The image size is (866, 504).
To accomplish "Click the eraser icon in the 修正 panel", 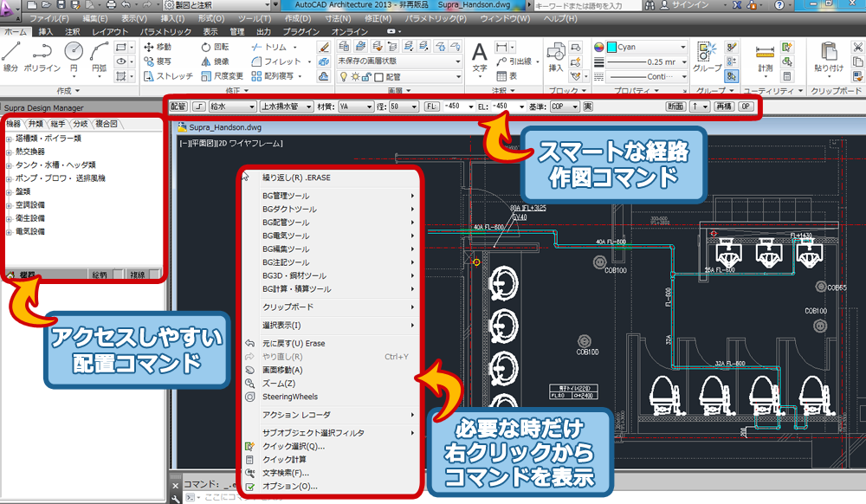I will point(324,48).
